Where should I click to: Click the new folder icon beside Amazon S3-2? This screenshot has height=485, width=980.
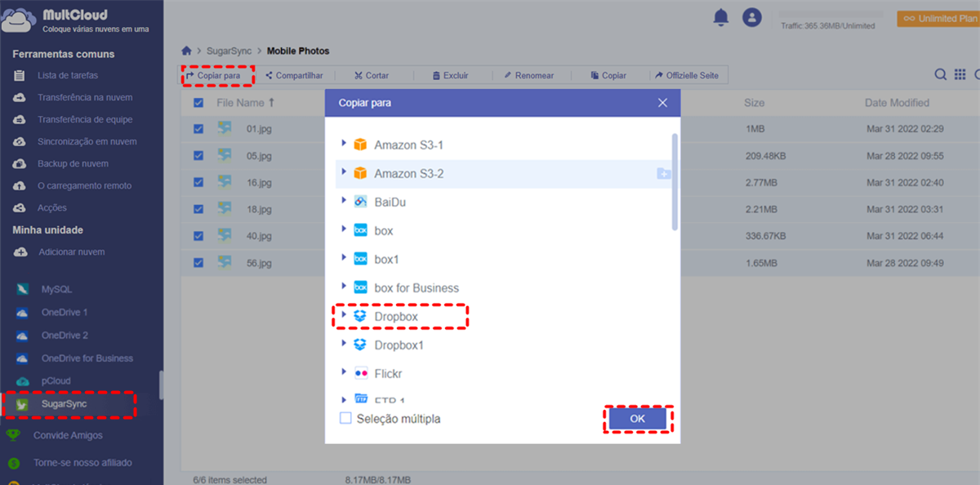click(x=663, y=173)
